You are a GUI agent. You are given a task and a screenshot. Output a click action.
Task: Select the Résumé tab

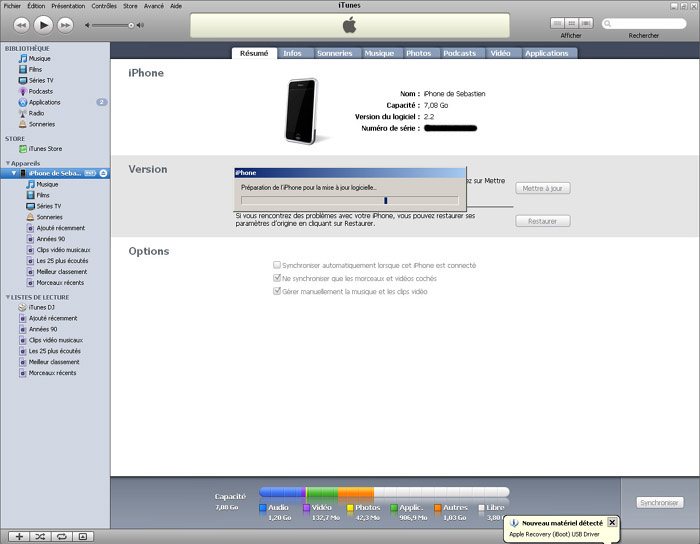[x=254, y=53]
